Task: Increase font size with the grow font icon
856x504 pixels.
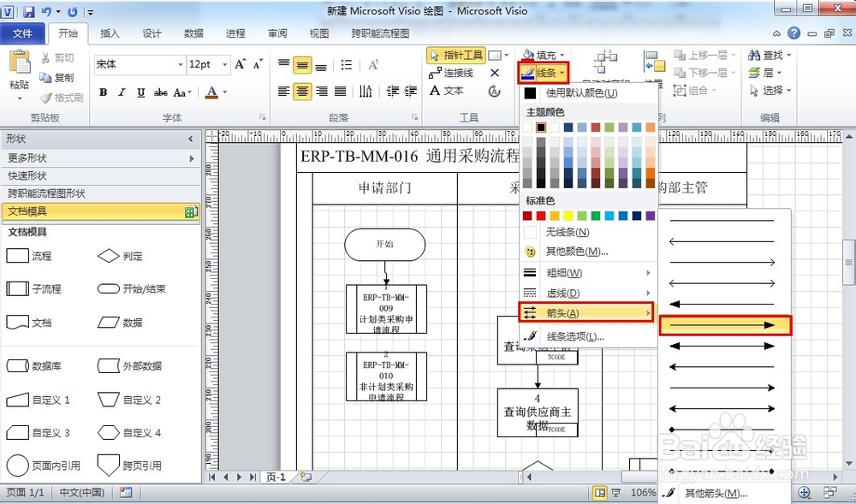Action: tap(241, 64)
